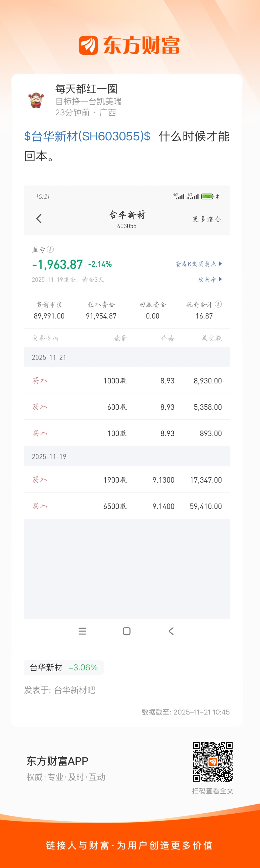Screen dimensions: 260x868
Task: Open the $台华新材(SH603055)$ stock link
Action: coord(87,136)
